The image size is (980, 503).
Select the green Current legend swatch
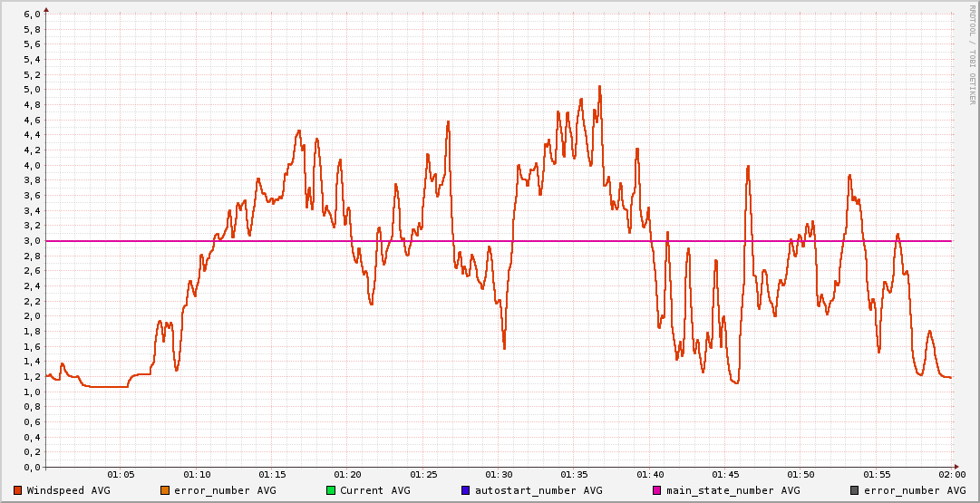[331, 490]
